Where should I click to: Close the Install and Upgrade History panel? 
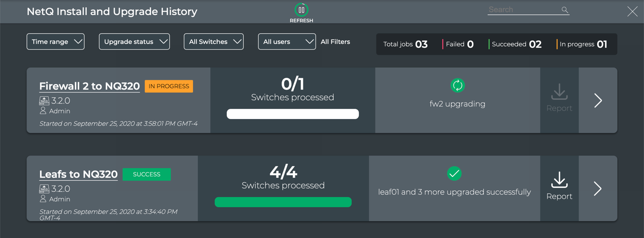click(632, 12)
